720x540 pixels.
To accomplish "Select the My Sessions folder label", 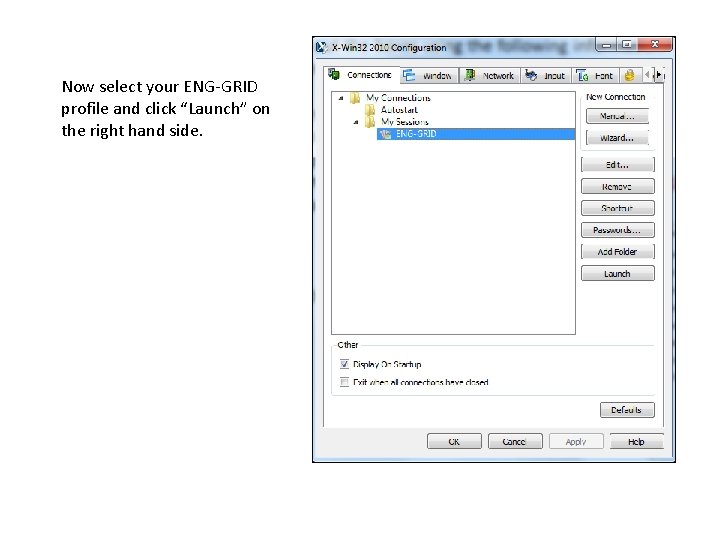I will point(405,122).
